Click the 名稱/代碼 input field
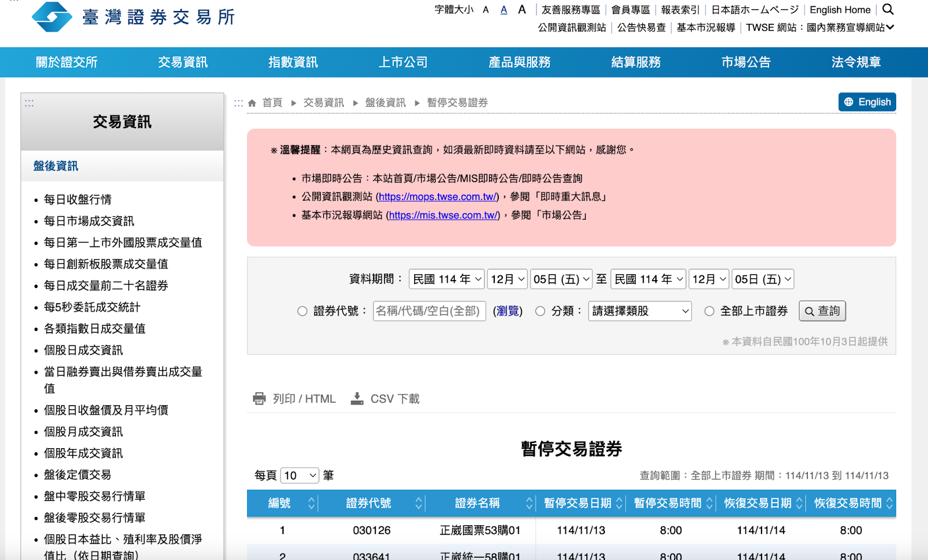Viewport: 928px width, 560px height. click(x=429, y=311)
